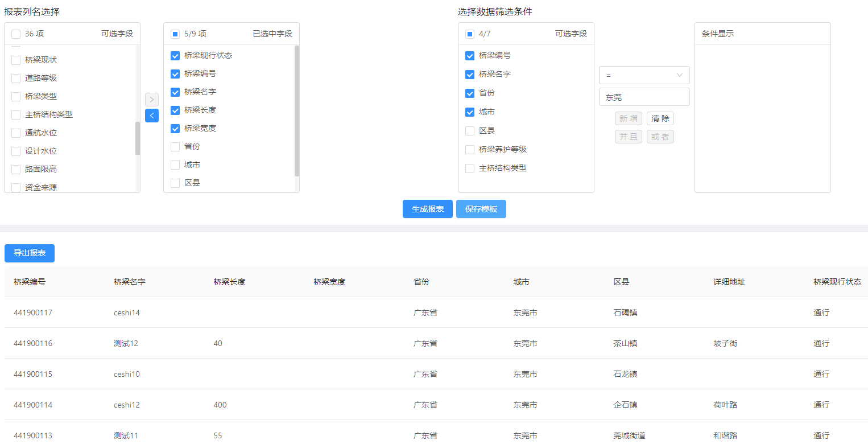Click bridge number 441900117 cell
This screenshot has height=444, width=868.
point(33,313)
